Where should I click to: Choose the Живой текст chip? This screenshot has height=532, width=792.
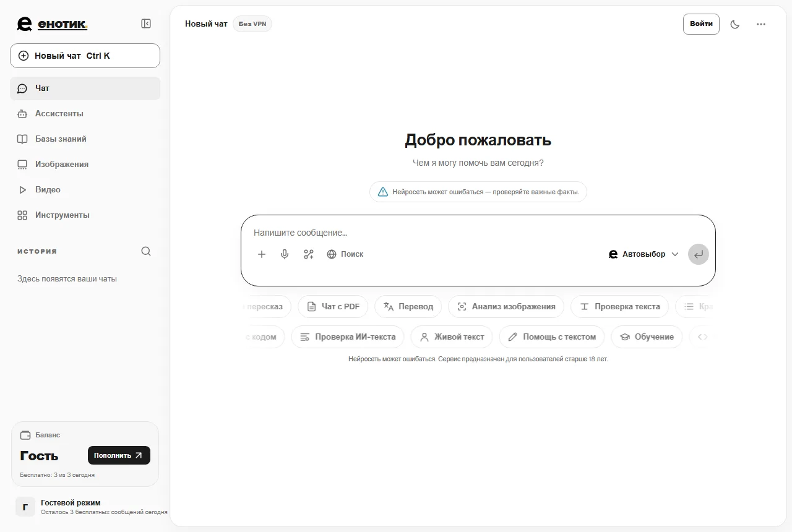(x=452, y=337)
